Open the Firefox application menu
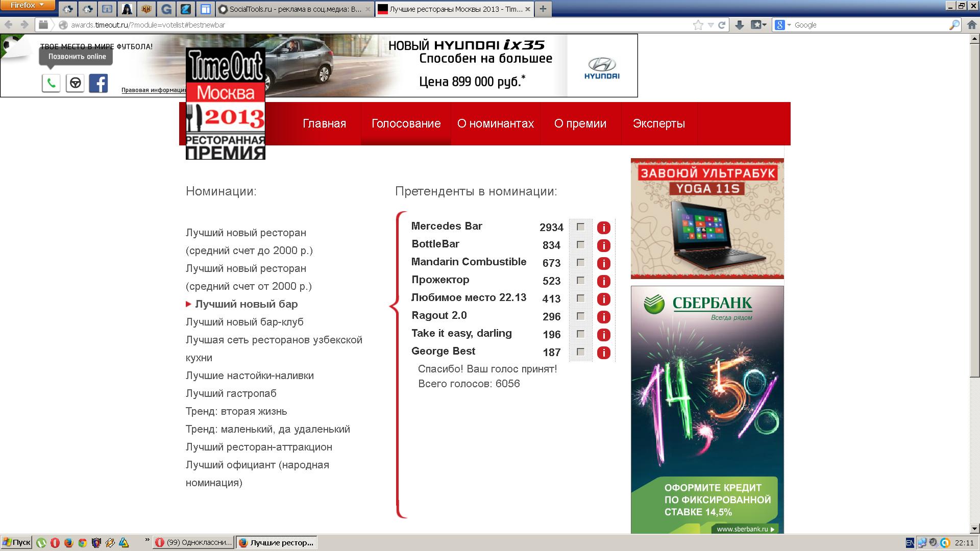Viewport: 980px width, 551px height. [28, 5]
